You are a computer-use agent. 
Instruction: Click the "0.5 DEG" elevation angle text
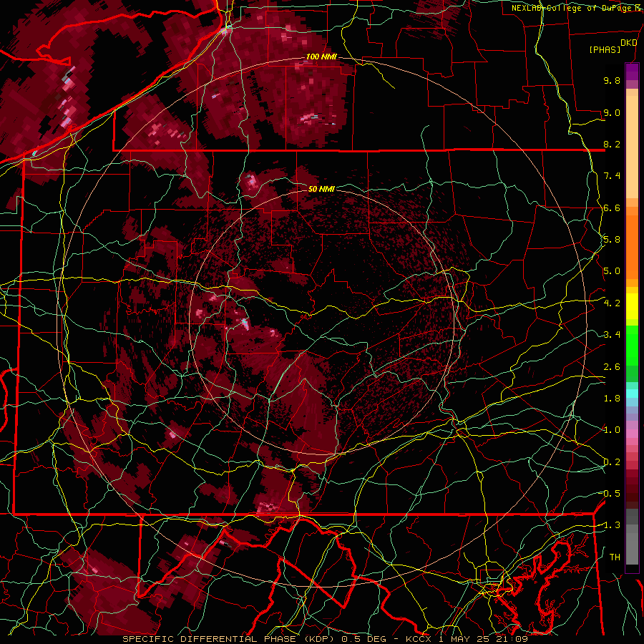click(364, 639)
